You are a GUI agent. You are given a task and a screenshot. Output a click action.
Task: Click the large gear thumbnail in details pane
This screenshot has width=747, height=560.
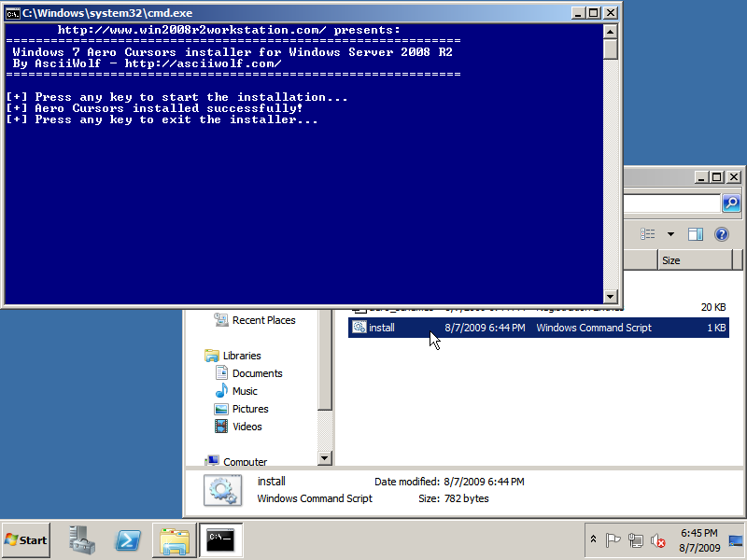222,491
